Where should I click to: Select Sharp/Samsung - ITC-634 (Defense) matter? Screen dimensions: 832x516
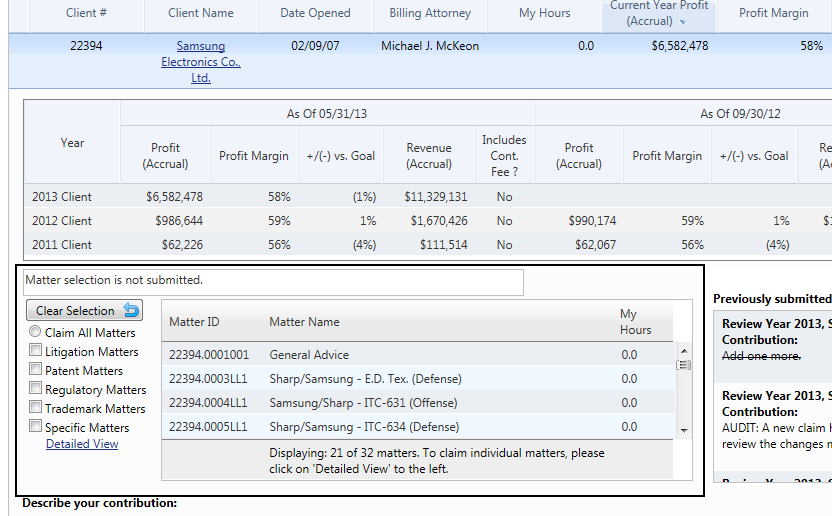418,427
